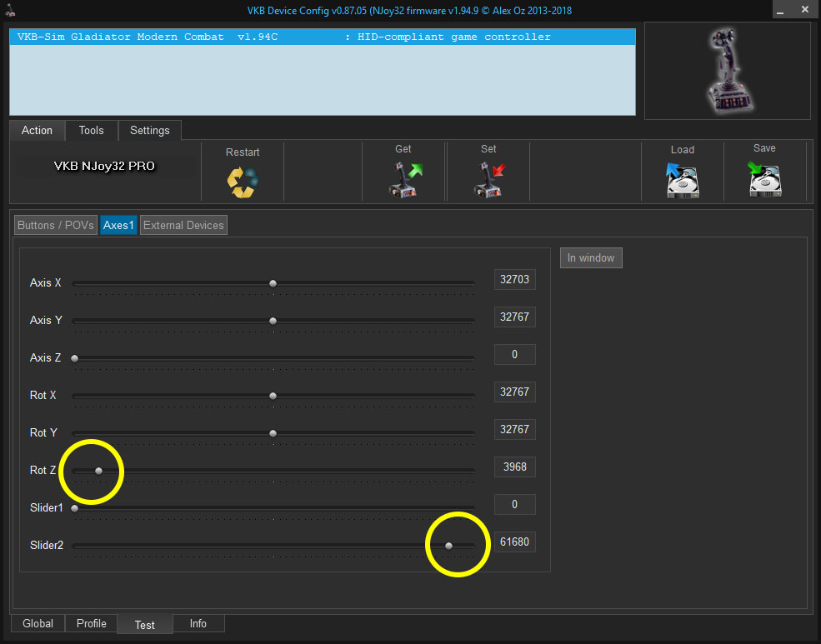Screen dimensions: 821x644
Task: Open the Profile bottom tab
Action: click(x=91, y=624)
